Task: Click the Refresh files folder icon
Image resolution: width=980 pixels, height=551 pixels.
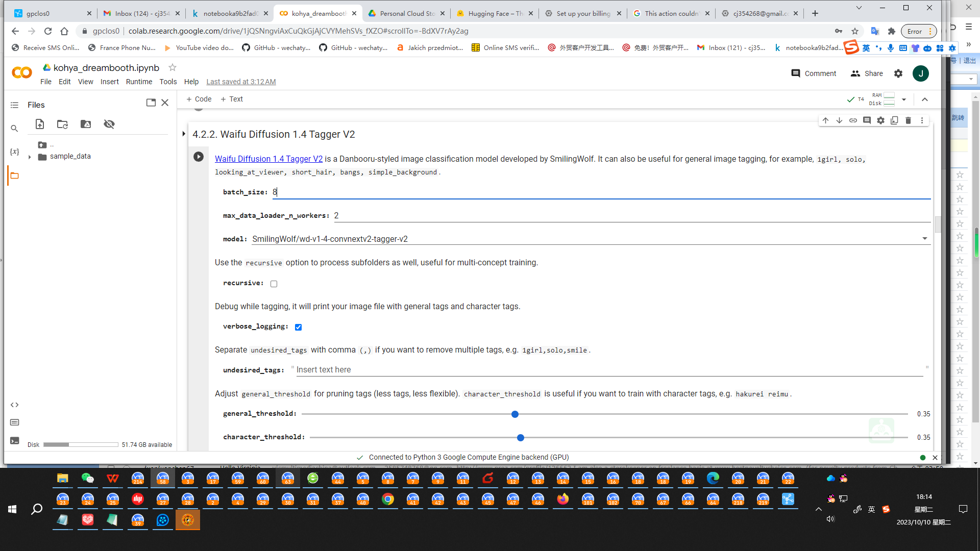Action: click(x=62, y=124)
